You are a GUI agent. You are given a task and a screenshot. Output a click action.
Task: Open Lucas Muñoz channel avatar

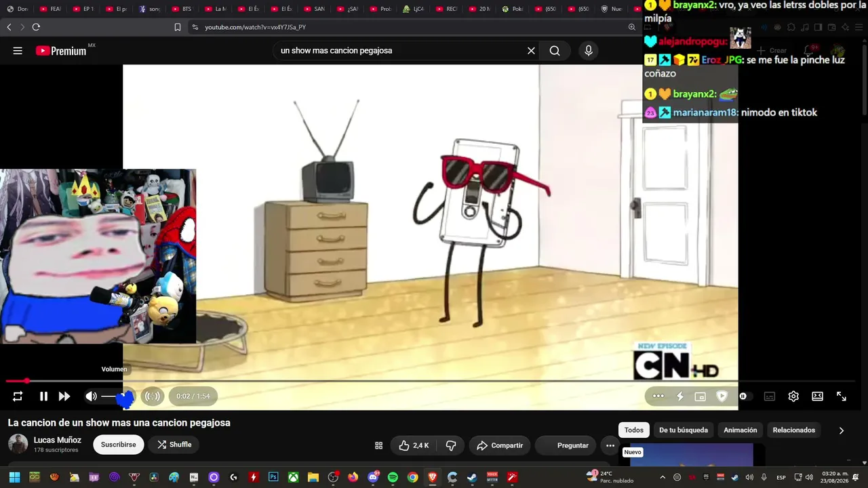point(18,445)
